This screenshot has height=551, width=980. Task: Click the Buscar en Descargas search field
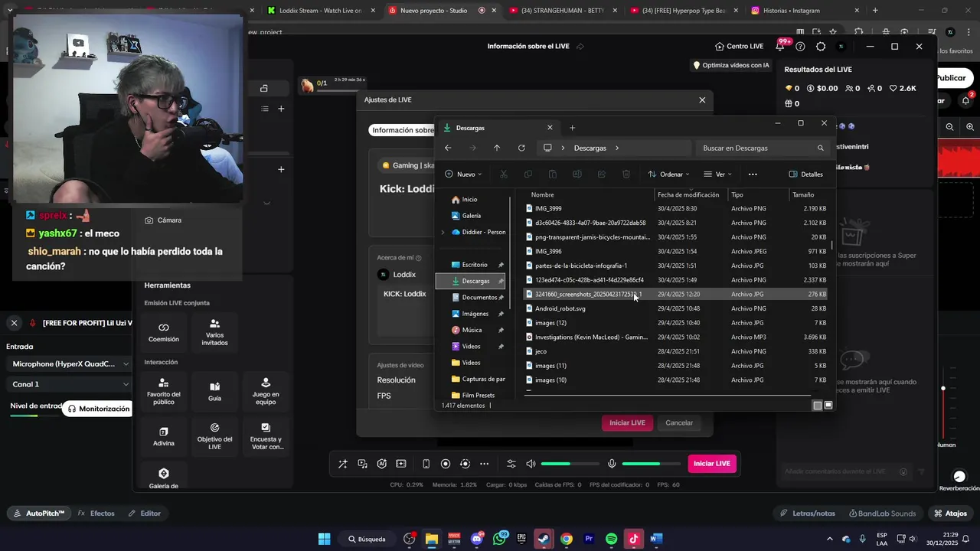click(x=763, y=148)
